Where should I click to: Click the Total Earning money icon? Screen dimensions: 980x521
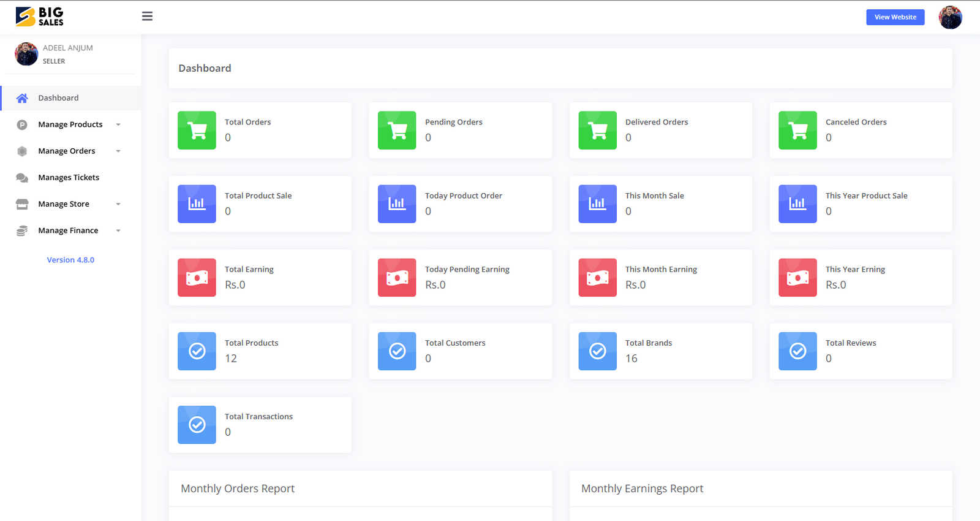point(197,278)
